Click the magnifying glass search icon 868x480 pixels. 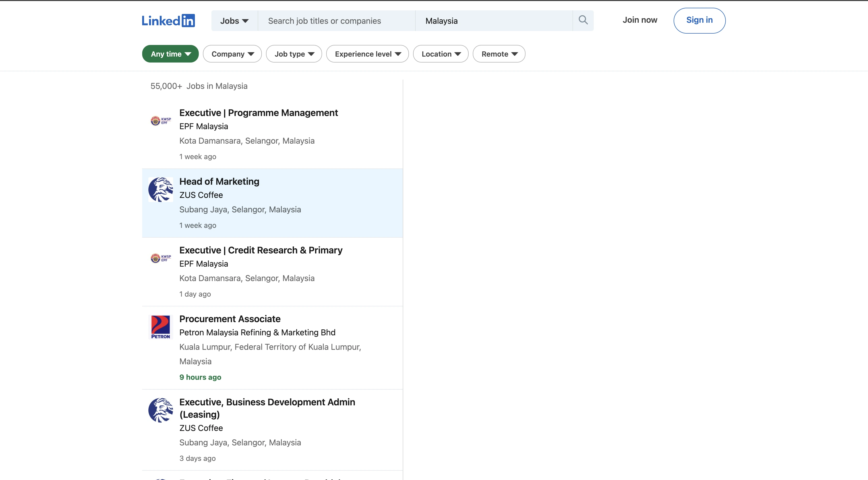pos(583,20)
